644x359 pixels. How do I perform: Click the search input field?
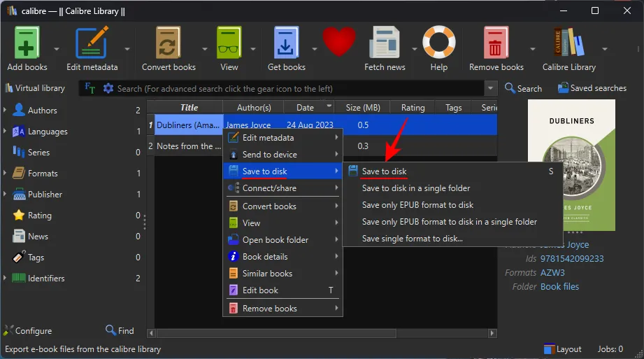click(299, 88)
